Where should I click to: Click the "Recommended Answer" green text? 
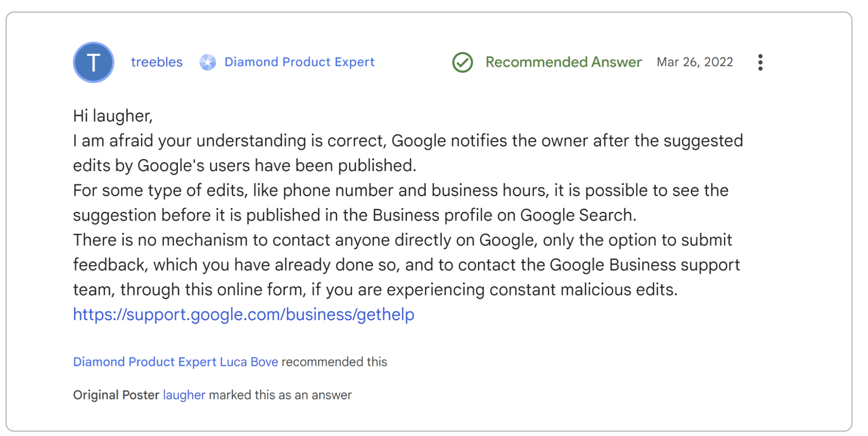click(x=563, y=62)
